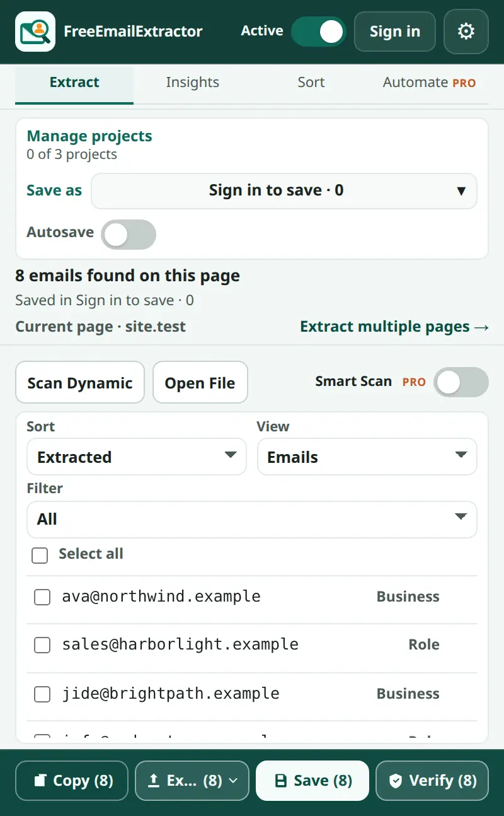Click the PRO badge beside Smart Scan
504x816 pixels.
pyautogui.click(x=414, y=382)
